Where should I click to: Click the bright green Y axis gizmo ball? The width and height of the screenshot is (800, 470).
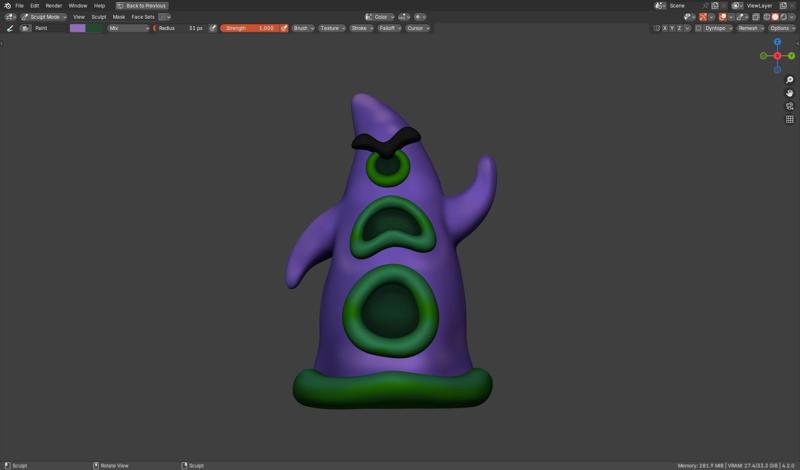(791, 56)
